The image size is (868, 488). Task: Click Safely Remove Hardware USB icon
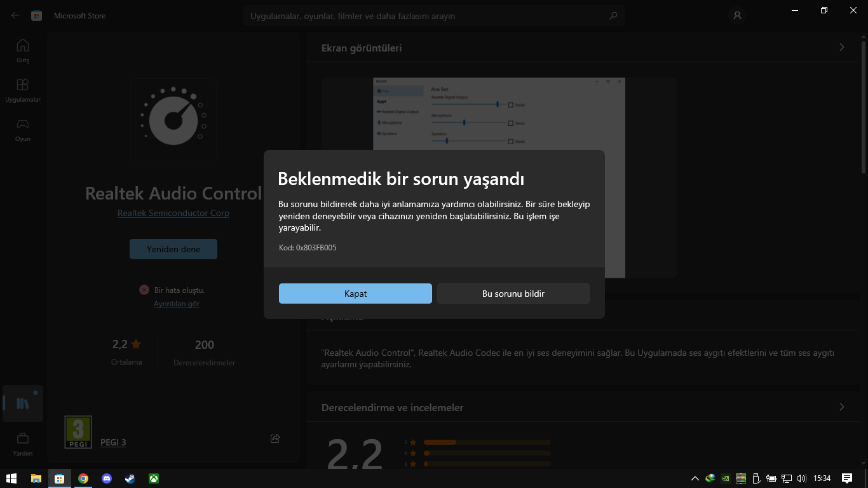coord(756,478)
